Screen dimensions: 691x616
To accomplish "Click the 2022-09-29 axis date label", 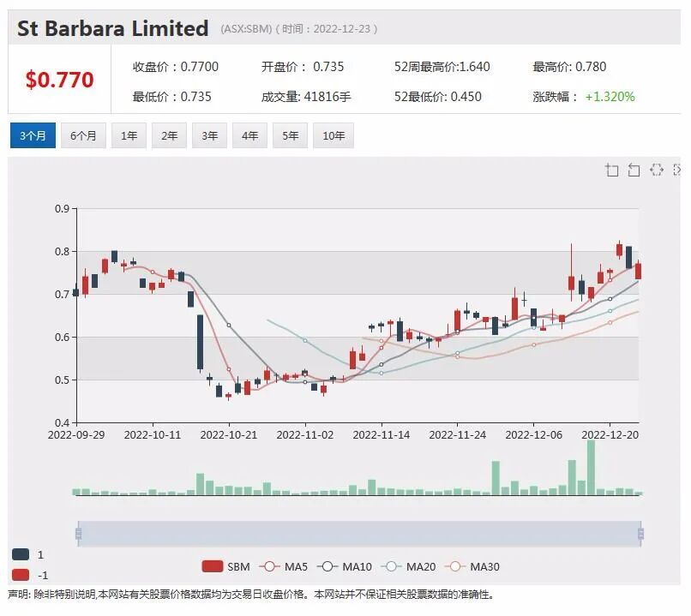I will coord(76,434).
